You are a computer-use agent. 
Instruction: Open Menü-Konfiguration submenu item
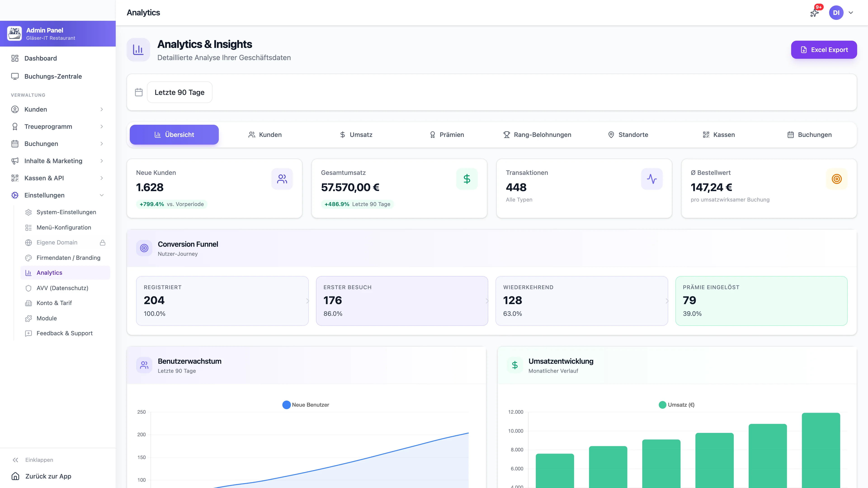pyautogui.click(x=65, y=228)
